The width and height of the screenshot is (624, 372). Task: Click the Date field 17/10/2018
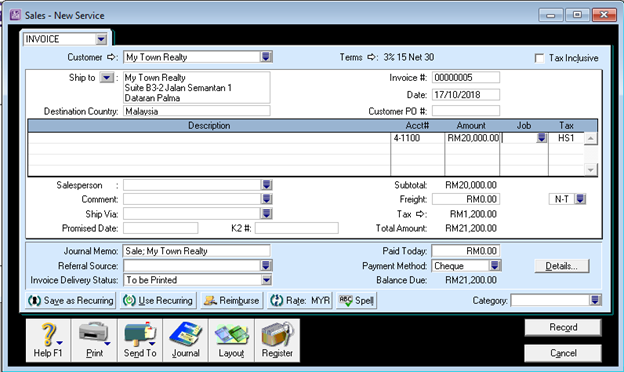(466, 95)
